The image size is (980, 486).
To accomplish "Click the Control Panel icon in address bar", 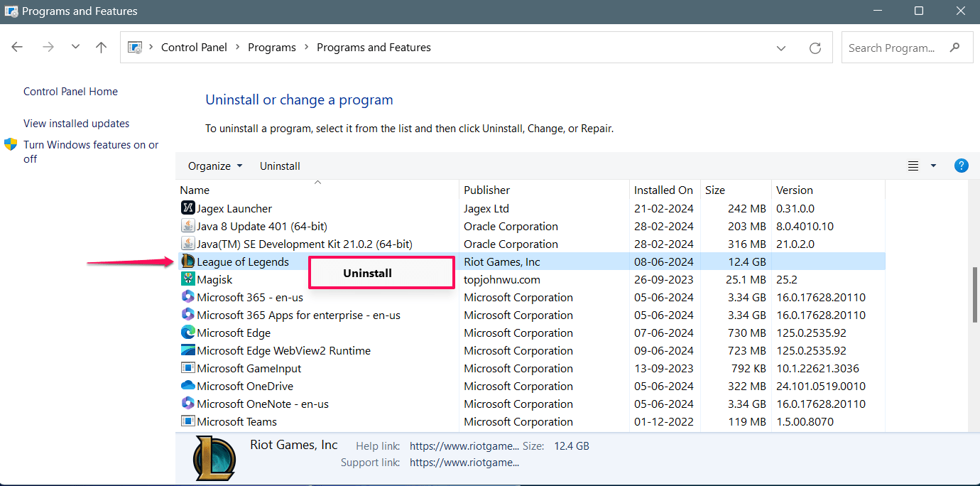I will pyautogui.click(x=135, y=48).
